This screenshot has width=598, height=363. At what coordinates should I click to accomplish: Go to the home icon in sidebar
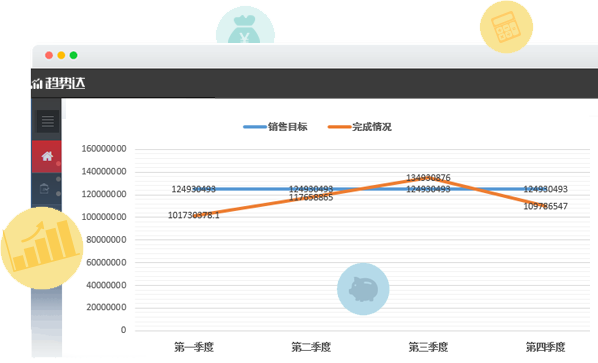47,156
